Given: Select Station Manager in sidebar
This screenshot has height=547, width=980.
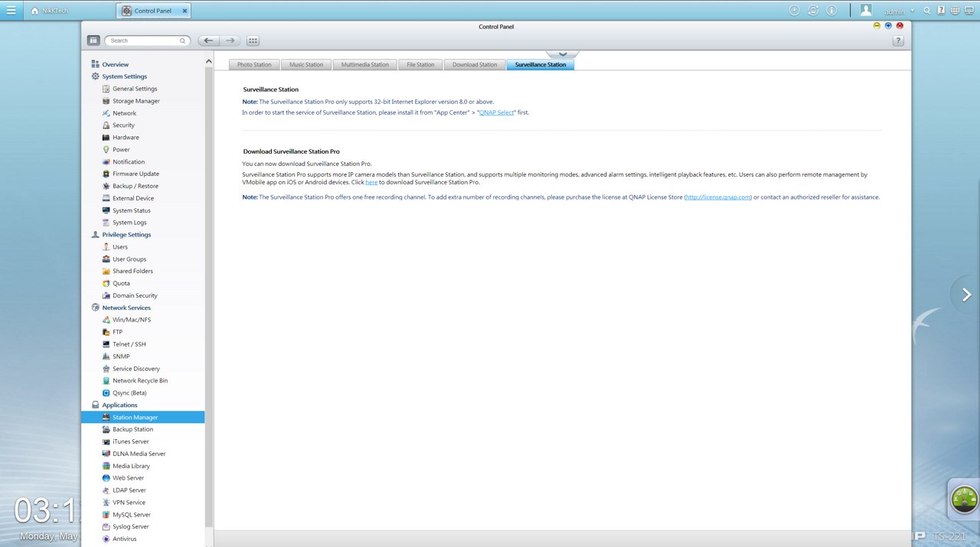Looking at the screenshot, I should tap(142, 417).
